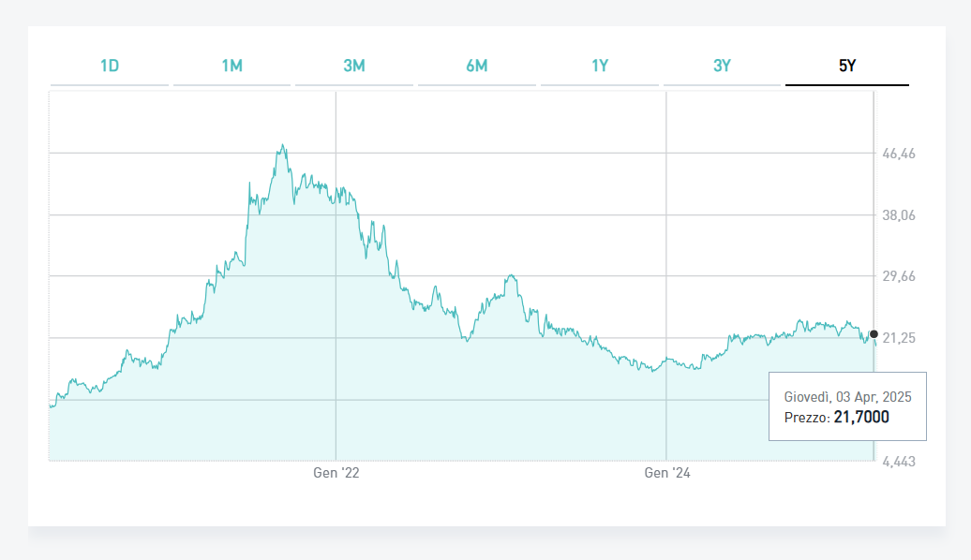Viewport: 971px width, 560px height.
Task: Click the Gen '22 x-axis label
Action: (336, 474)
